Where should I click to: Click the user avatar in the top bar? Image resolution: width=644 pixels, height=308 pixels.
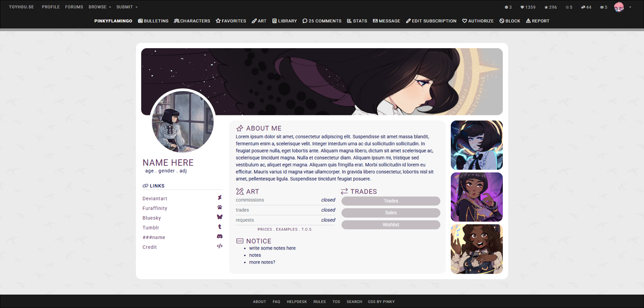[x=619, y=7]
